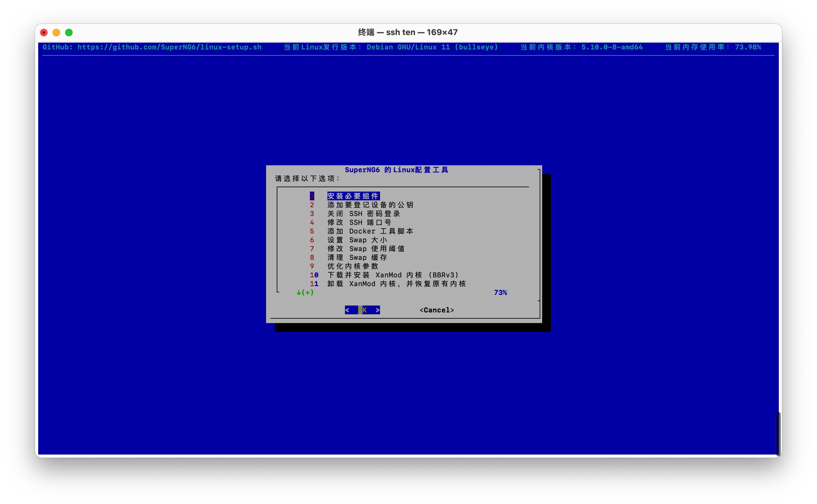
Task: Select option 2 添加要登记设备的公钥
Action: click(362, 205)
